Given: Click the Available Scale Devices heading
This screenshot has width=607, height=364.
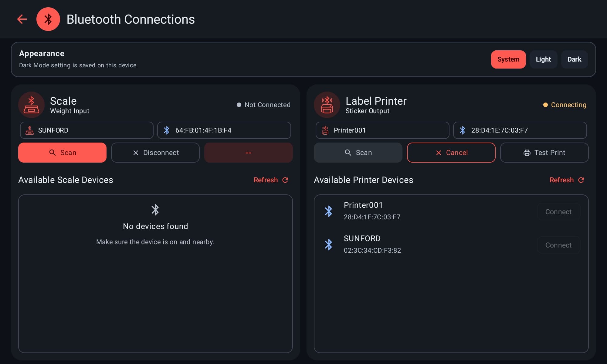Looking at the screenshot, I should (x=66, y=180).
